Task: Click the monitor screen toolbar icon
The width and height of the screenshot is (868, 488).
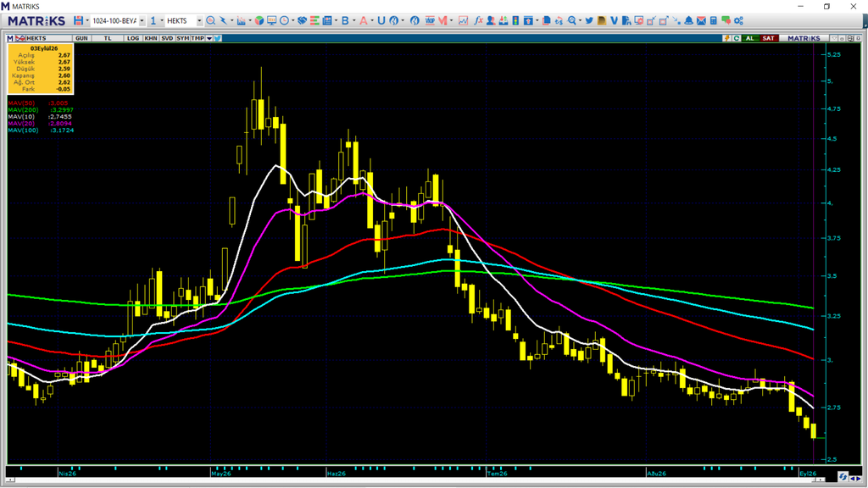Action: [272, 20]
